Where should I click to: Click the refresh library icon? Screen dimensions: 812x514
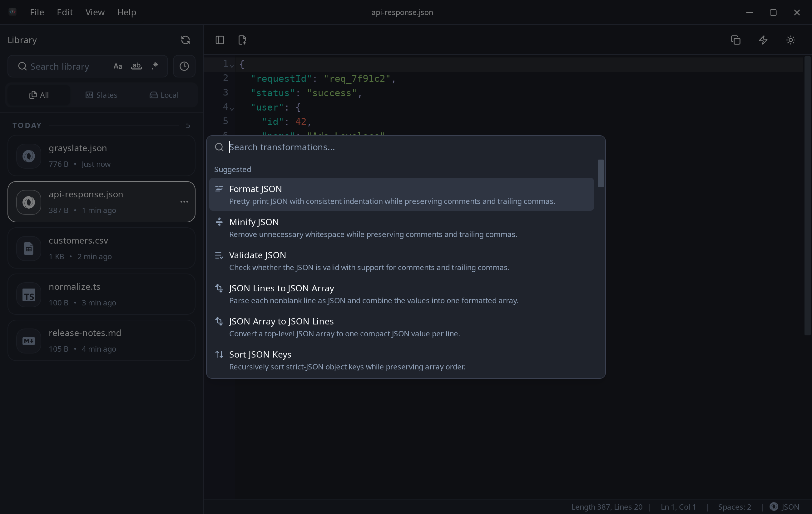point(185,40)
